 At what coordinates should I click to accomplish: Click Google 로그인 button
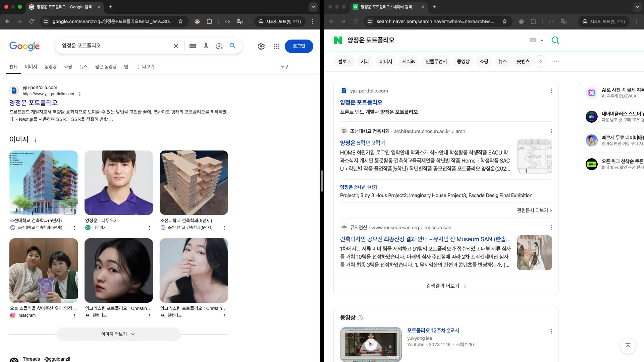click(x=299, y=46)
